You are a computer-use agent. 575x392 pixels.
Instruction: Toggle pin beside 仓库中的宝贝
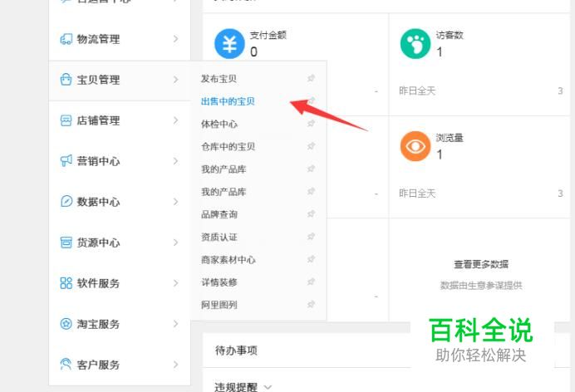point(311,146)
